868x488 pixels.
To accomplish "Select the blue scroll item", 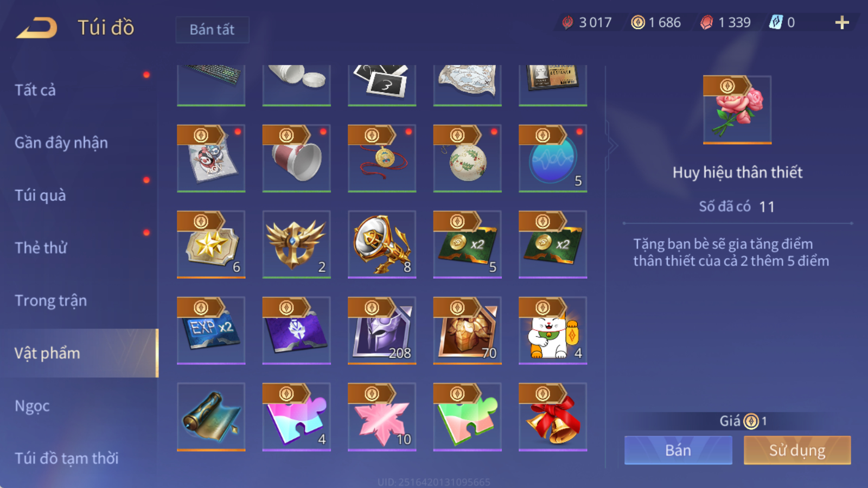I will (x=211, y=417).
